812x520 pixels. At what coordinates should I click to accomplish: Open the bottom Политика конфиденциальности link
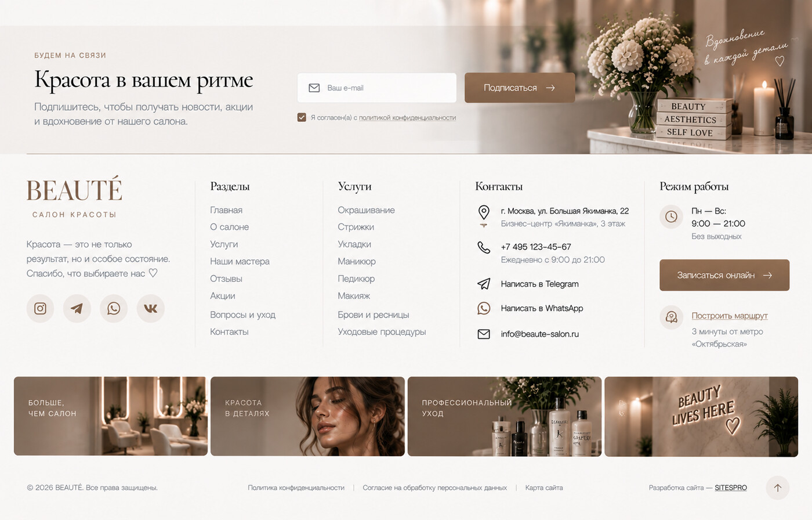pos(296,488)
